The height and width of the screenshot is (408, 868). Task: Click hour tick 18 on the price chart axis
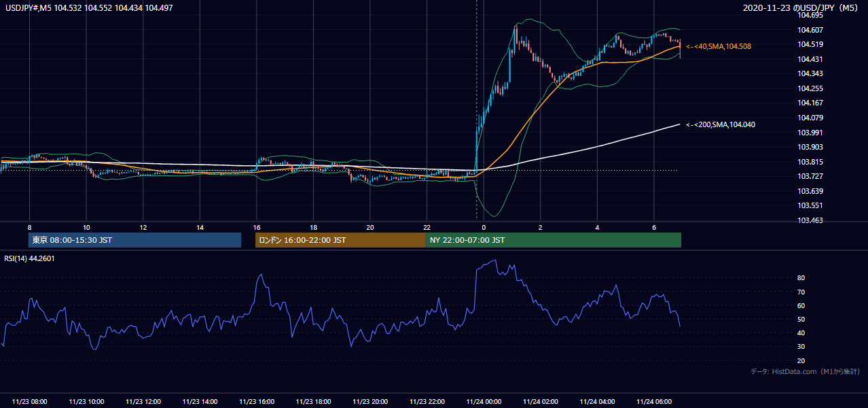tap(313, 227)
